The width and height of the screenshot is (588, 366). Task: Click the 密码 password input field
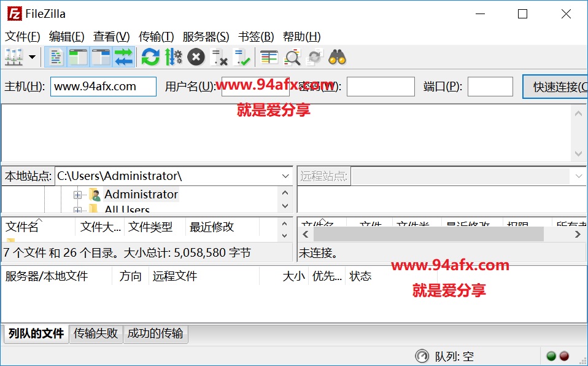click(x=381, y=87)
